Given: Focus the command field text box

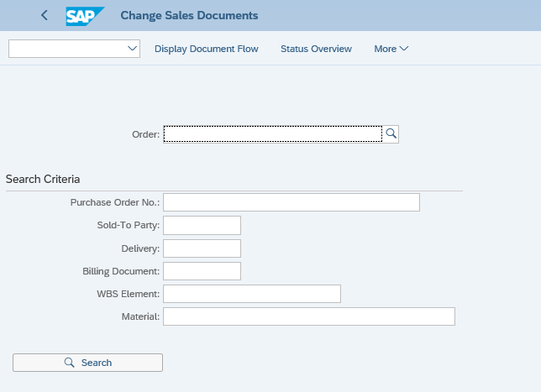Looking at the screenshot, I should [x=67, y=49].
